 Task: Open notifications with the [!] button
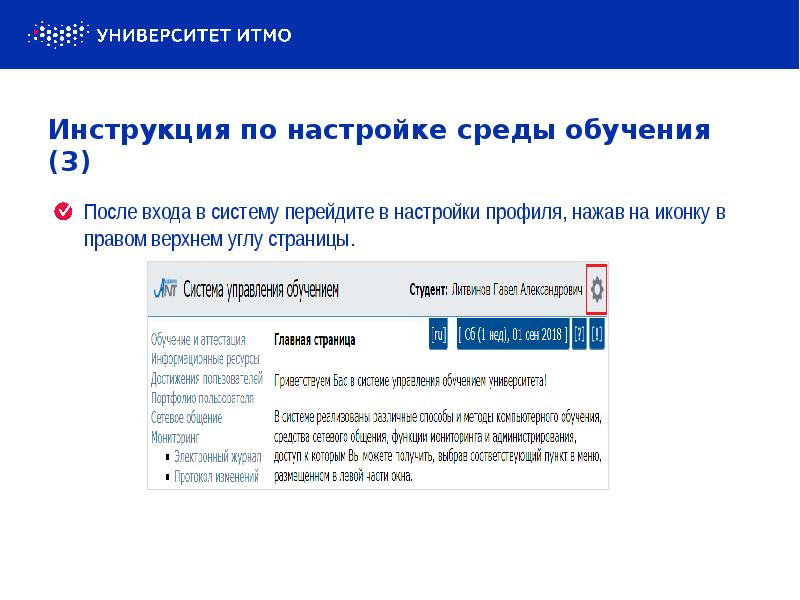(597, 335)
